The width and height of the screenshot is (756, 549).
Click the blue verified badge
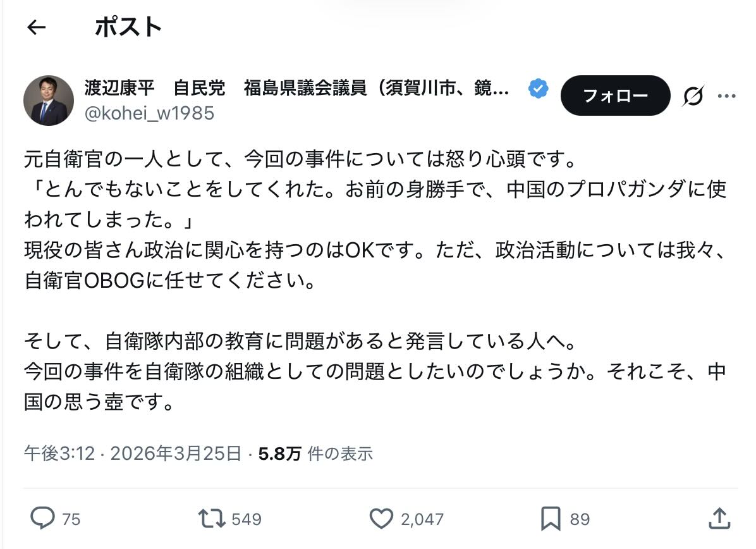(x=538, y=89)
